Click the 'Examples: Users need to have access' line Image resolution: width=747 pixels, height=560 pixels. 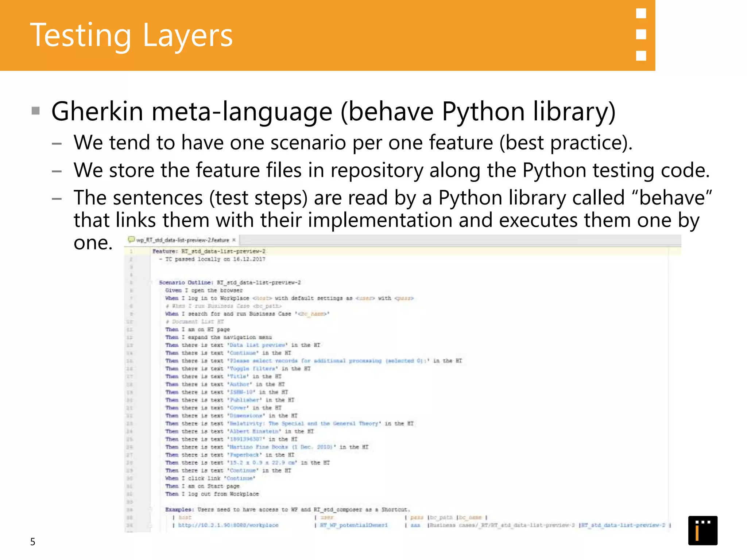287,510
